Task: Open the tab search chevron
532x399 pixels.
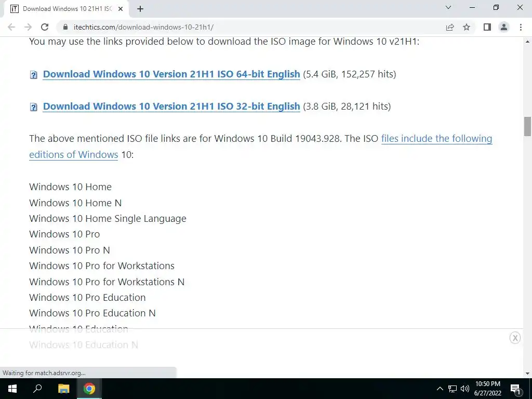Action: [448, 7]
